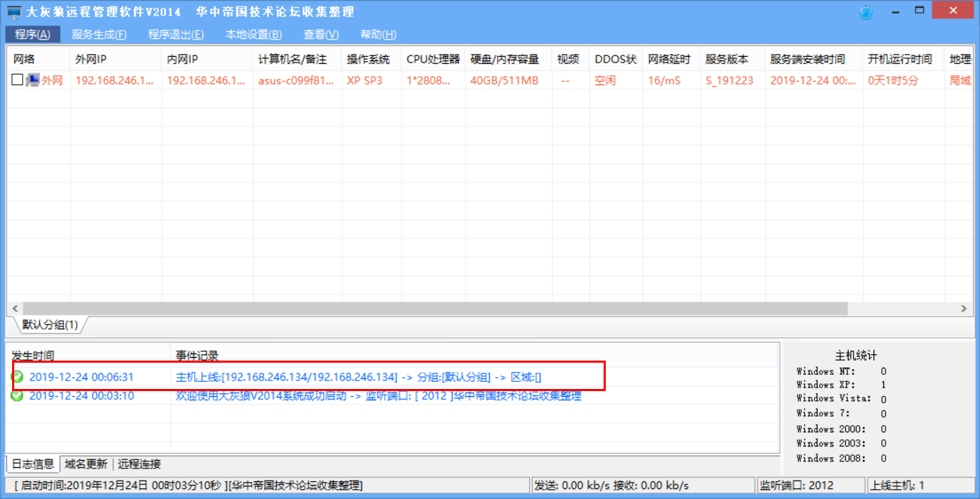Click the horizontal scrollbar right arrow
980x499 pixels.
[964, 309]
